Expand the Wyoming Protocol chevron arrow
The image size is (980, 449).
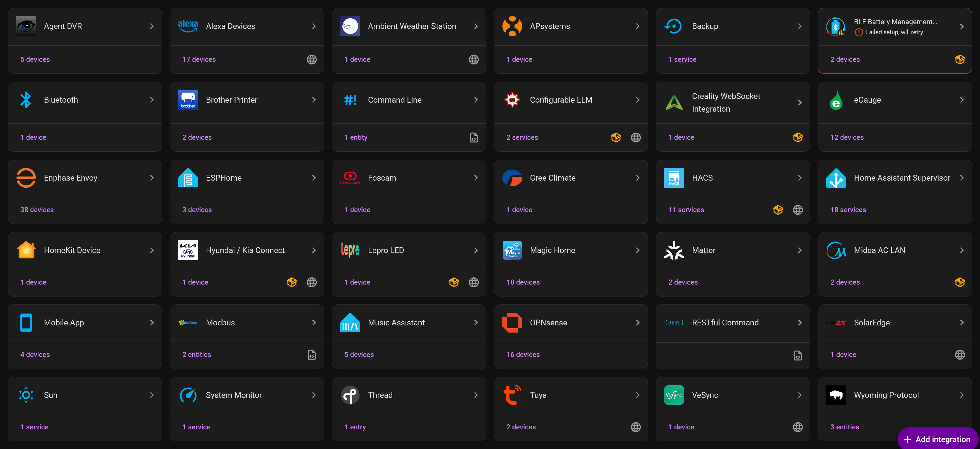961,395
